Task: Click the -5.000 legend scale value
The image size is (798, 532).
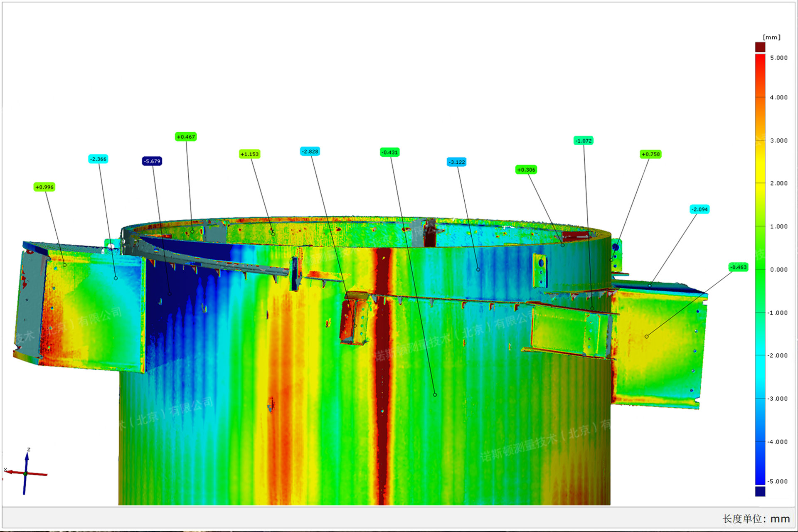Action: point(777,481)
